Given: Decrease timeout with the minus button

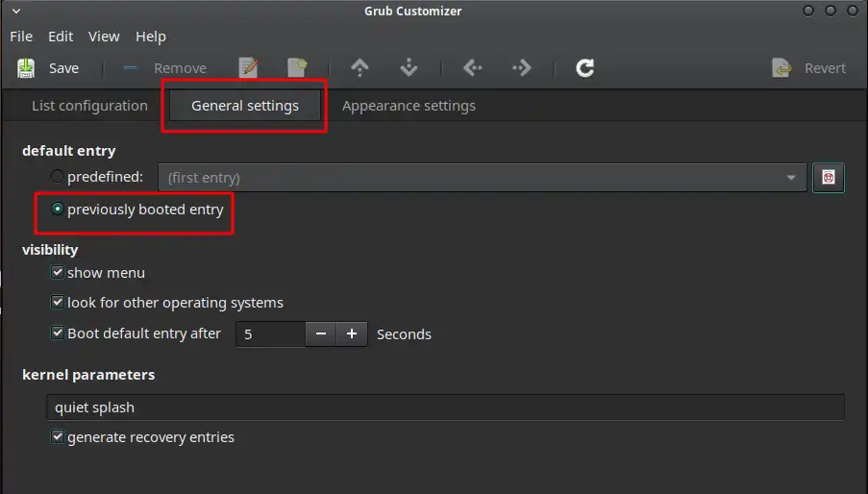Looking at the screenshot, I should click(320, 334).
